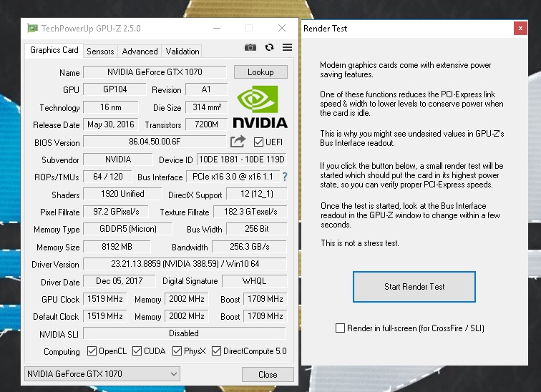Click the BIOS share/export icon
The width and height of the screenshot is (541, 392).
coord(238,142)
